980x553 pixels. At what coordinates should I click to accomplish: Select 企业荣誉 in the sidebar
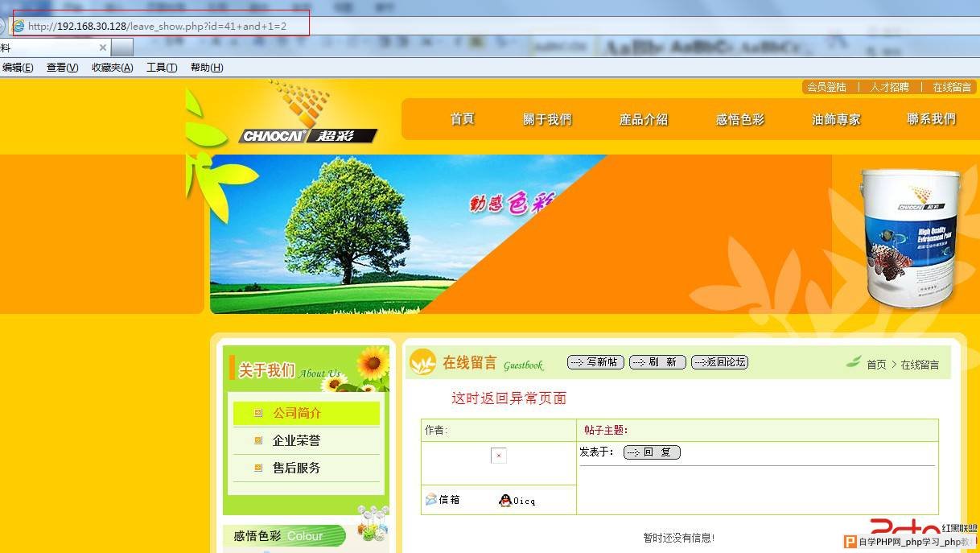click(297, 440)
